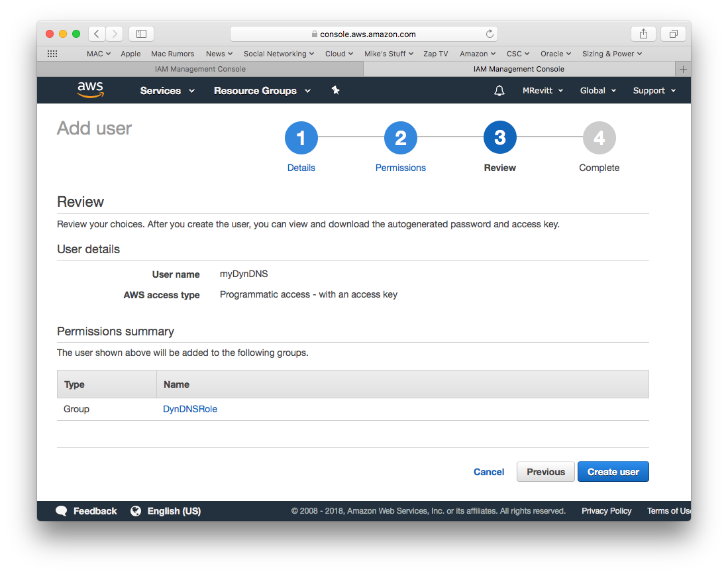Screen dimensions: 728x574
Task: Click the Permissions step label
Action: pos(401,168)
